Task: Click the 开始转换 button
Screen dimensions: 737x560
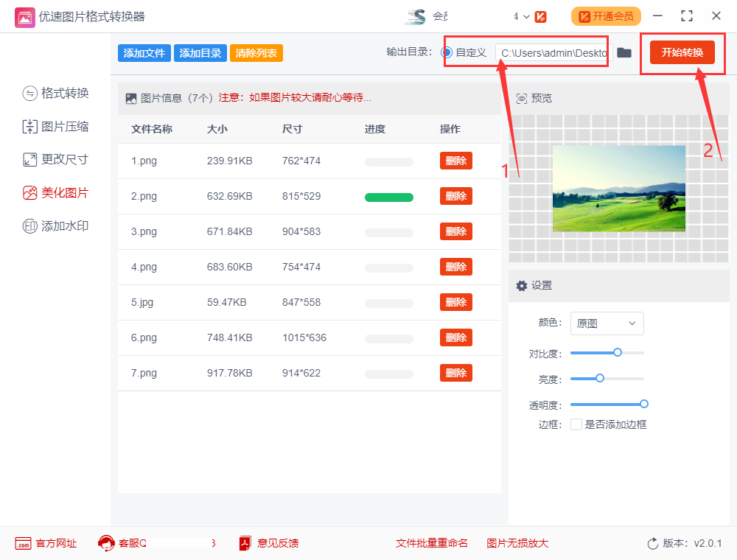Action: tap(682, 52)
